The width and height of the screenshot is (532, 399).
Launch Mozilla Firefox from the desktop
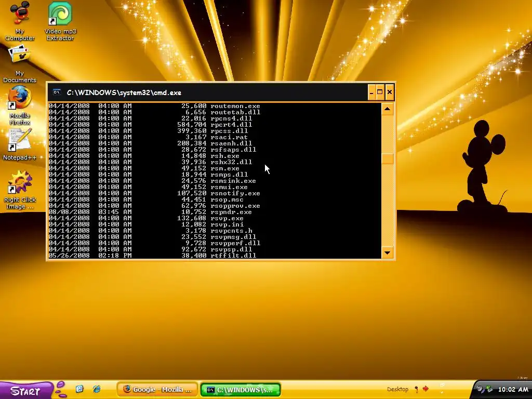[x=20, y=105]
